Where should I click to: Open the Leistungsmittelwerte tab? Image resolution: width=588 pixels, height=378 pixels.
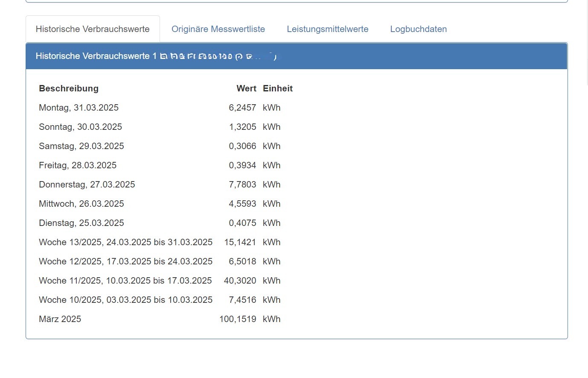(327, 29)
